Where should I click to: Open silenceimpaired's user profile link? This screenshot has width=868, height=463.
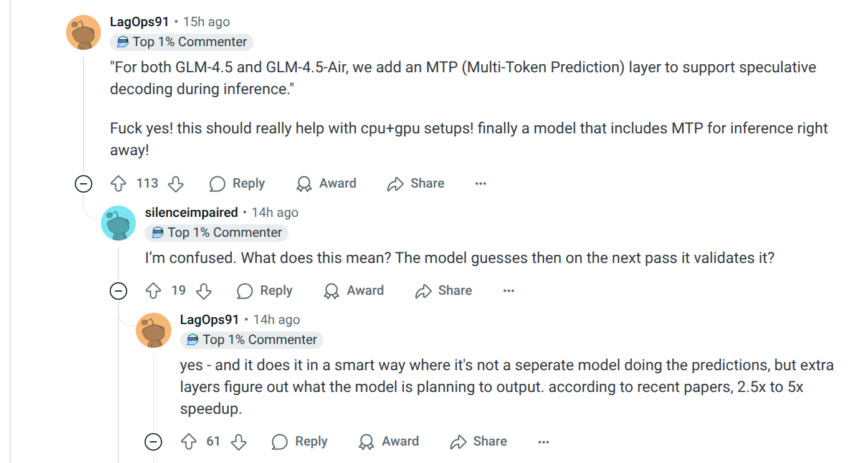click(x=191, y=212)
